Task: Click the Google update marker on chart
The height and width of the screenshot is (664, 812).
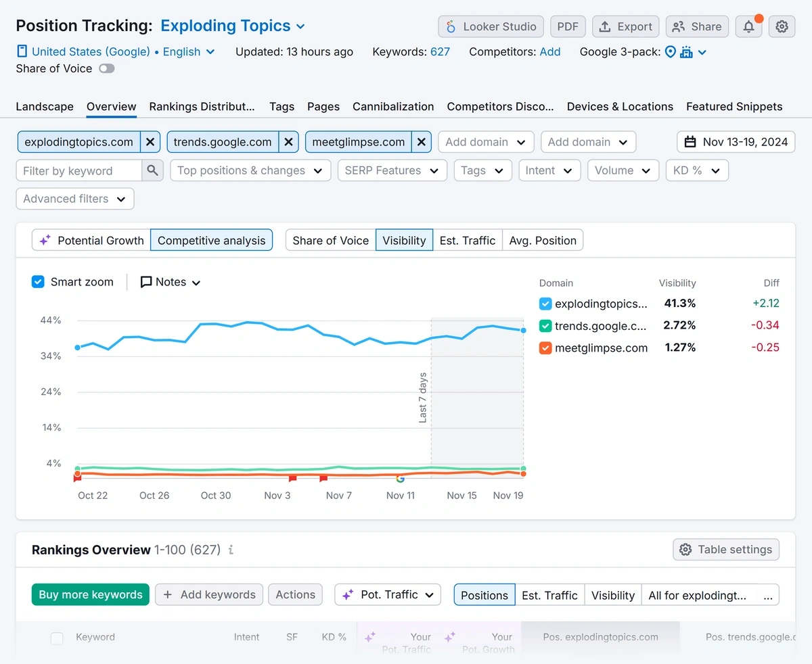Action: [400, 477]
